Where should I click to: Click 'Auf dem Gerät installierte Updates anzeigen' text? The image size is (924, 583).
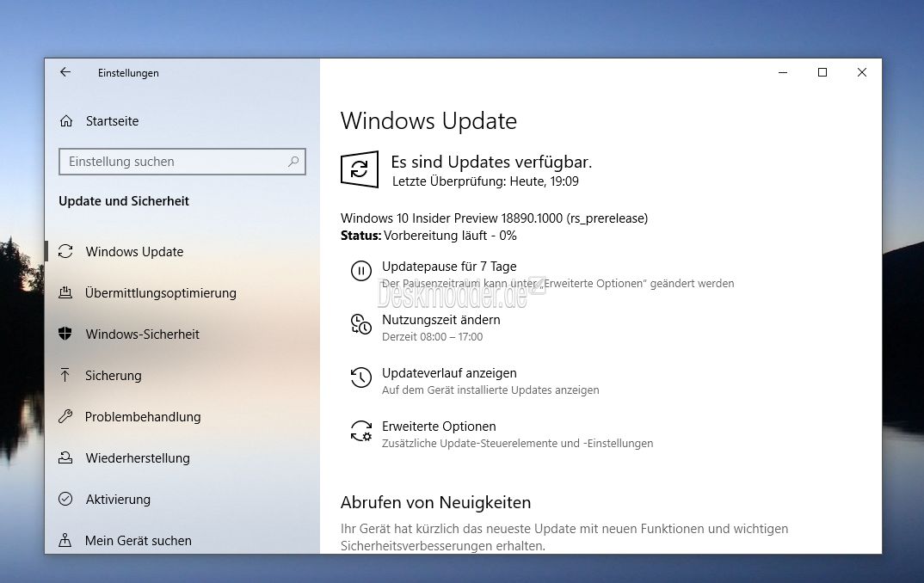pyautogui.click(x=490, y=390)
